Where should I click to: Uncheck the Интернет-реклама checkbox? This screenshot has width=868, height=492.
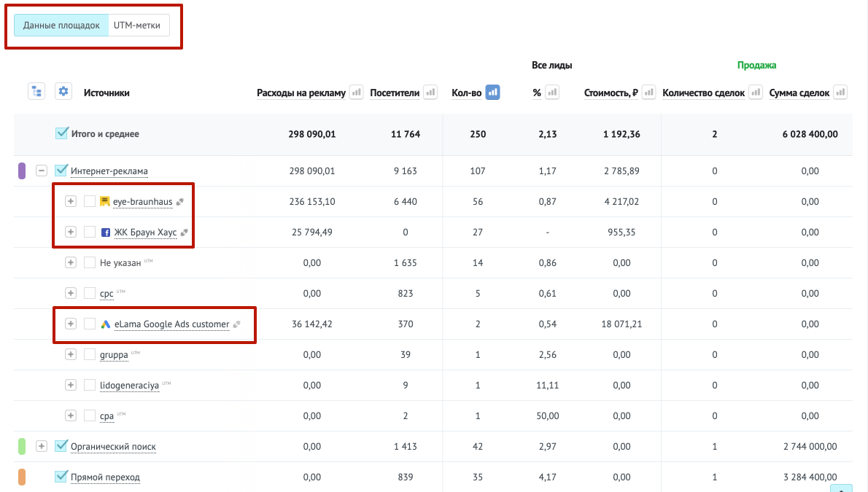pos(61,171)
